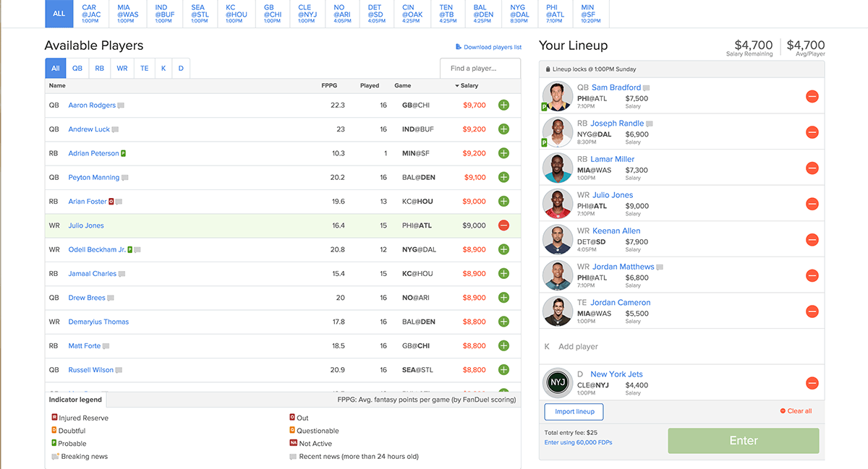Screen dimensions: 868x469
Task: Sort by FPPG column header
Action: (x=329, y=85)
